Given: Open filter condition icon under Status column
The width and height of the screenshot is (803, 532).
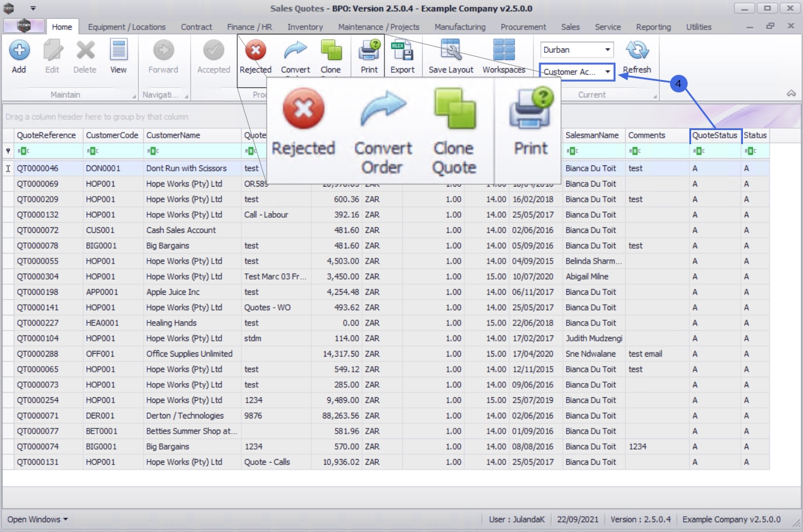Looking at the screenshot, I should click(750, 151).
